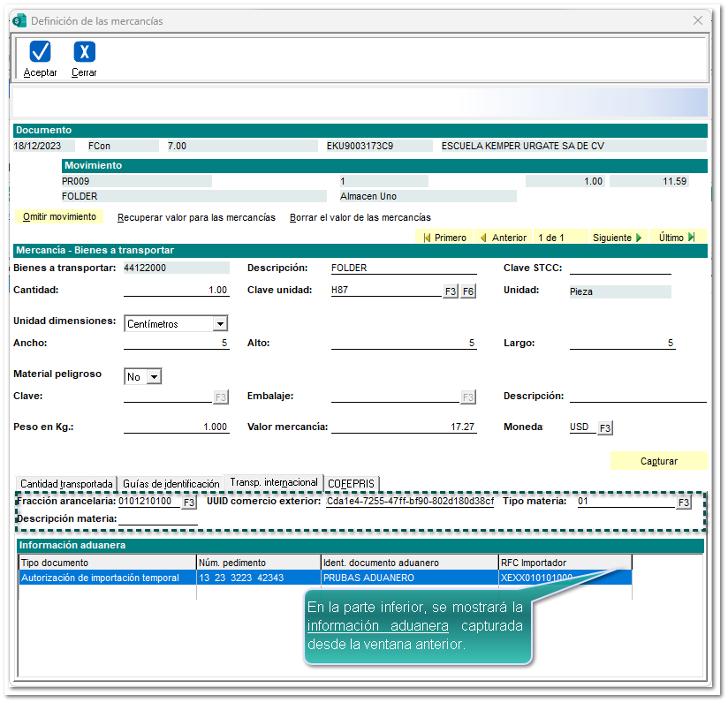This screenshot has width=728, height=703.
Task: Open F3 lookup for Moneda USD
Action: 605,428
